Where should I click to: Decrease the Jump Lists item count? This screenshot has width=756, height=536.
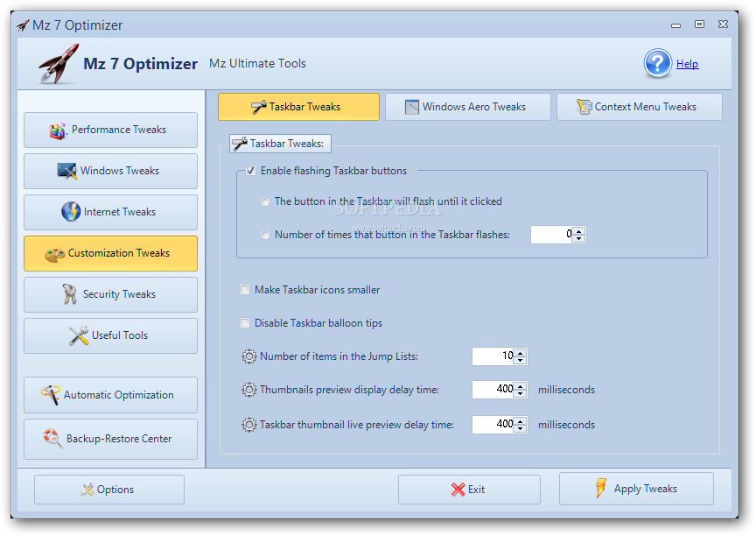click(521, 360)
